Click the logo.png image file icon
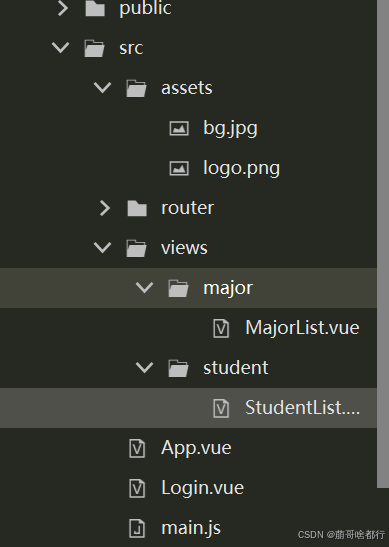Image resolution: width=389 pixels, height=547 pixels. point(179,168)
